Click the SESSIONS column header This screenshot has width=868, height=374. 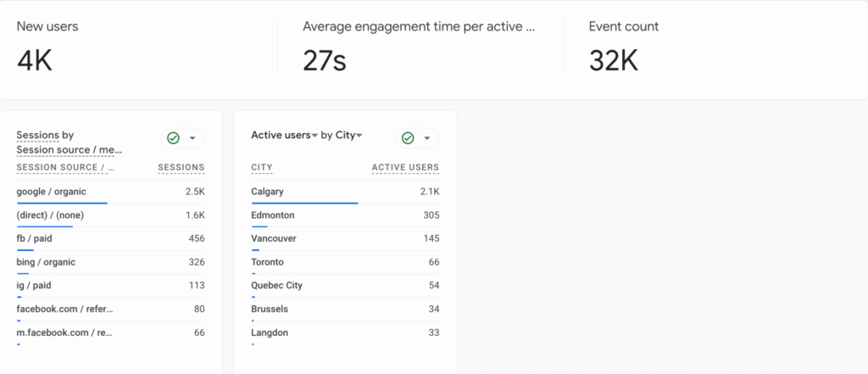pos(181,167)
